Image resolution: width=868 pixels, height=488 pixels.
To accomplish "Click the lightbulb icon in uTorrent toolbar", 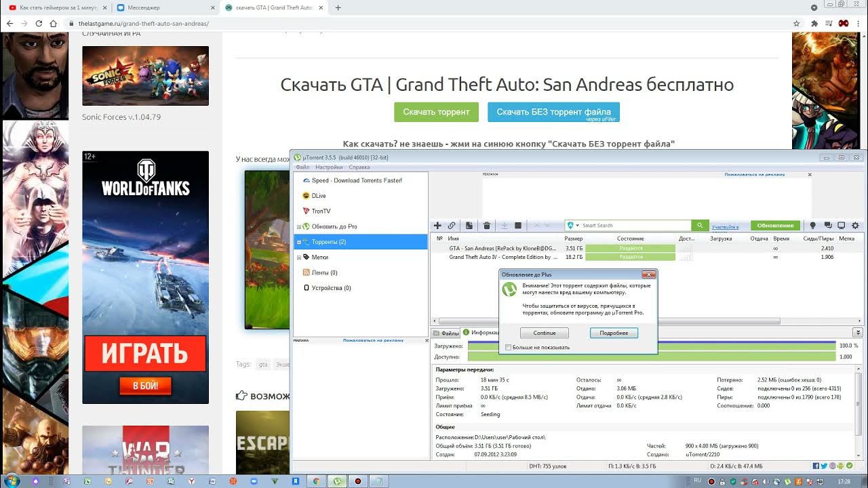I will pyautogui.click(x=813, y=226).
